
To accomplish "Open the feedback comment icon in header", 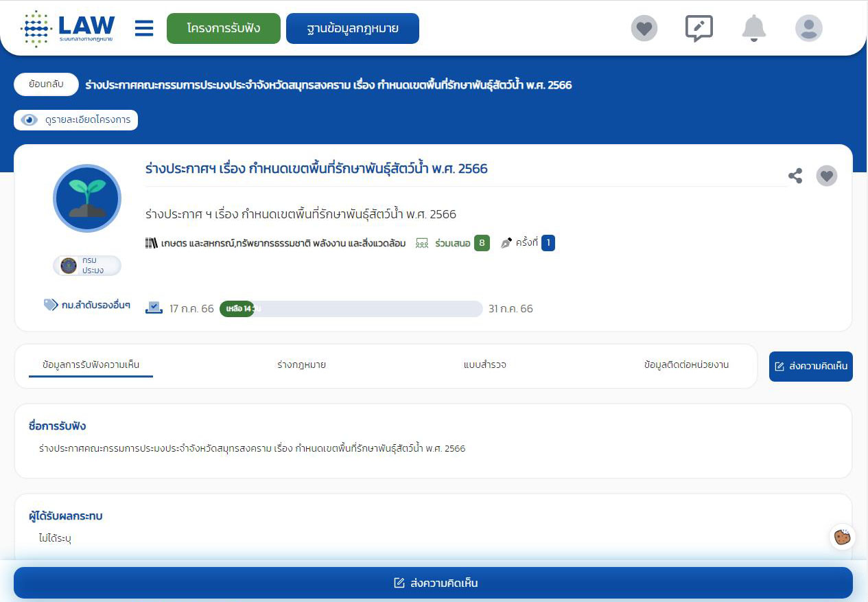I will [699, 28].
